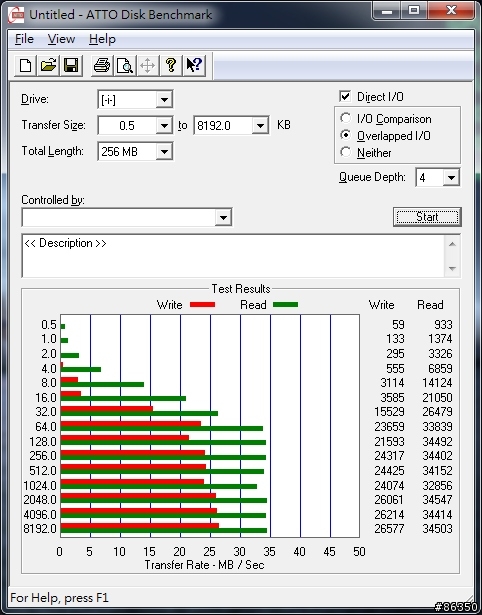Open the View menu
The width and height of the screenshot is (482, 615).
tap(61, 39)
